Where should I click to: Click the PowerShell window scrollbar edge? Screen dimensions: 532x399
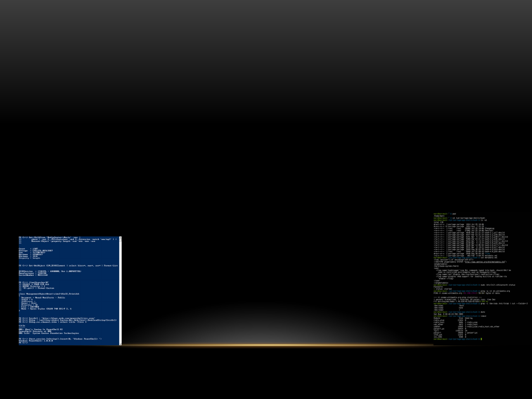121,290
